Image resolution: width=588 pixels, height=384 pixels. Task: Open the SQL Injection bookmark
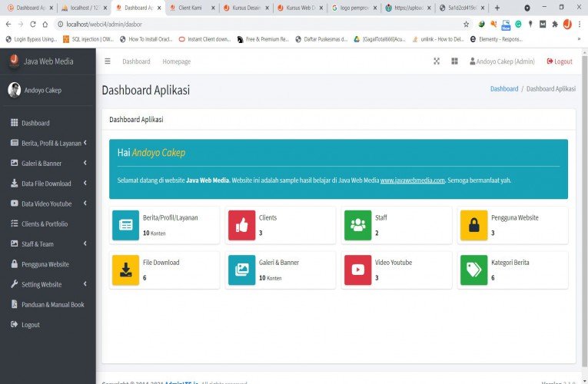(x=88, y=39)
